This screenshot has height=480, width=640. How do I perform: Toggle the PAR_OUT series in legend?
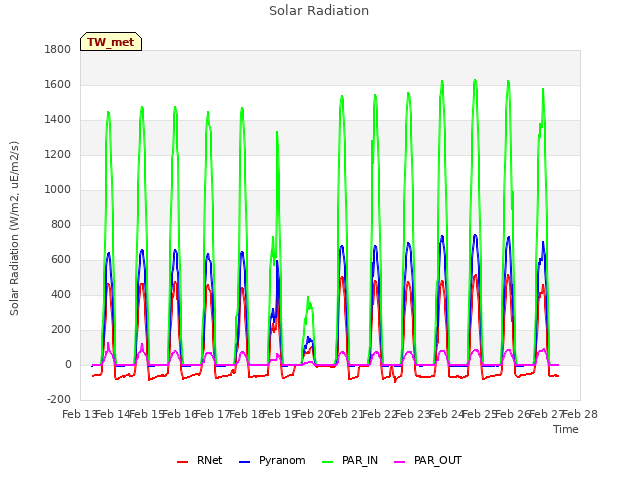click(428, 461)
